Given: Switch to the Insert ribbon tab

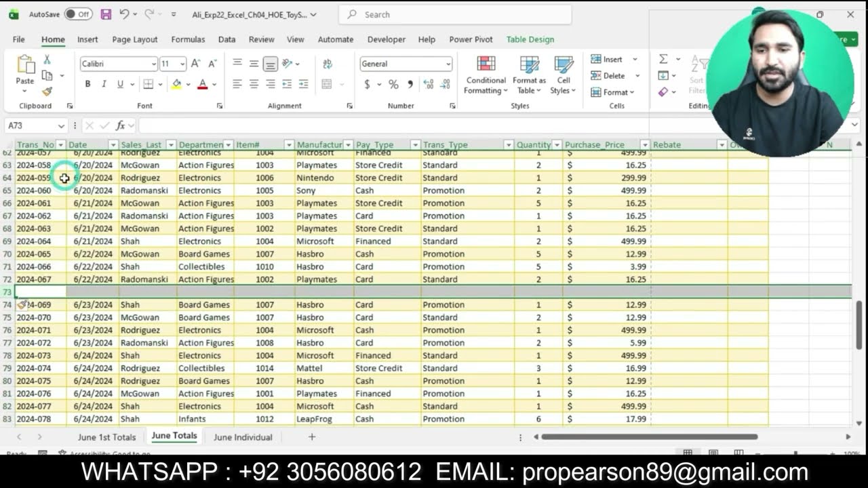Looking at the screenshot, I should [87, 39].
